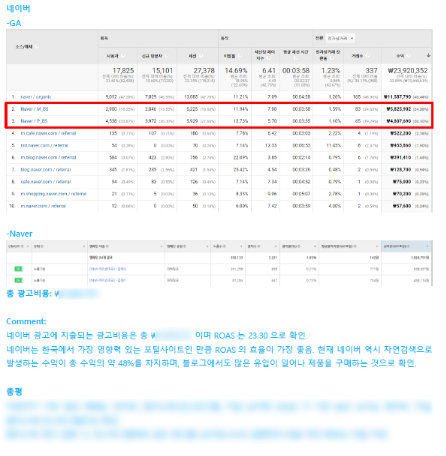This screenshot has height=456, width=446.
Task: Open the status column filter dropdown
Action: tap(83, 247)
